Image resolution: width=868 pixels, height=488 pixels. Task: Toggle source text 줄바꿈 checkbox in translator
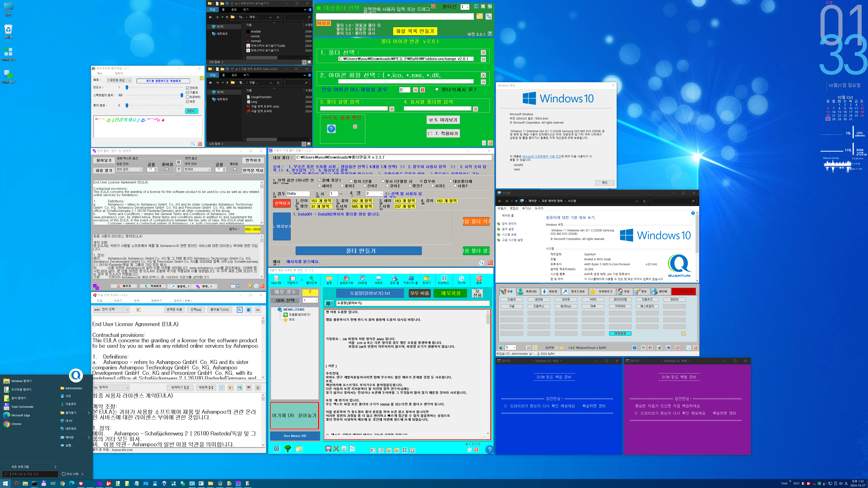[x=167, y=169]
